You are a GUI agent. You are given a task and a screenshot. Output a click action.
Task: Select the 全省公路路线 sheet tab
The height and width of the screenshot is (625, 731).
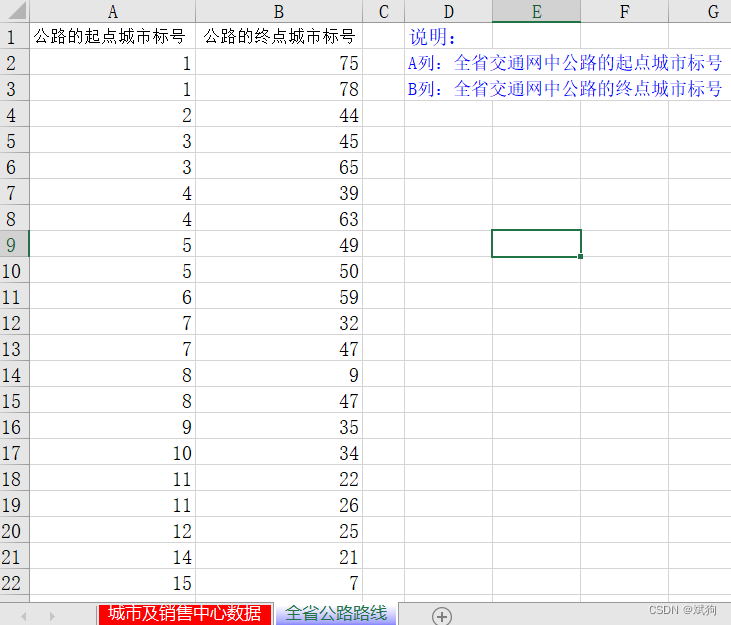click(x=336, y=614)
